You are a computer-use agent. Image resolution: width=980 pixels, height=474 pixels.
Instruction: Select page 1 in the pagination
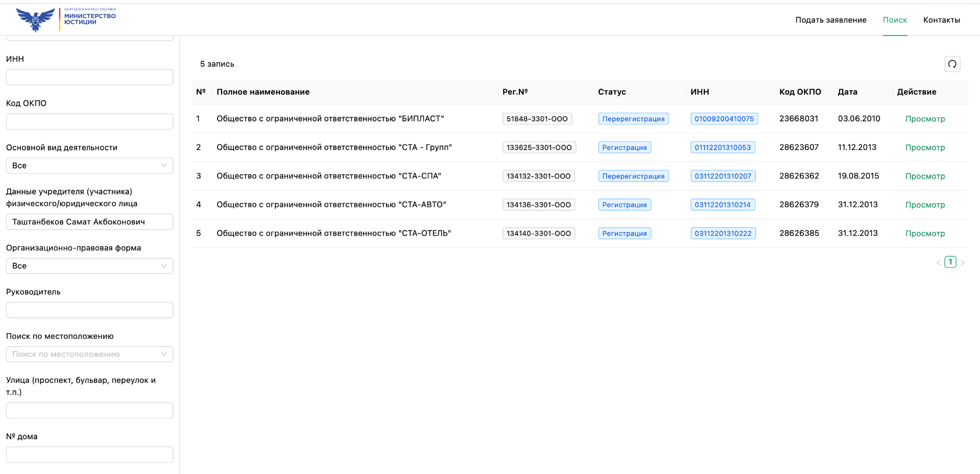pyautogui.click(x=950, y=262)
